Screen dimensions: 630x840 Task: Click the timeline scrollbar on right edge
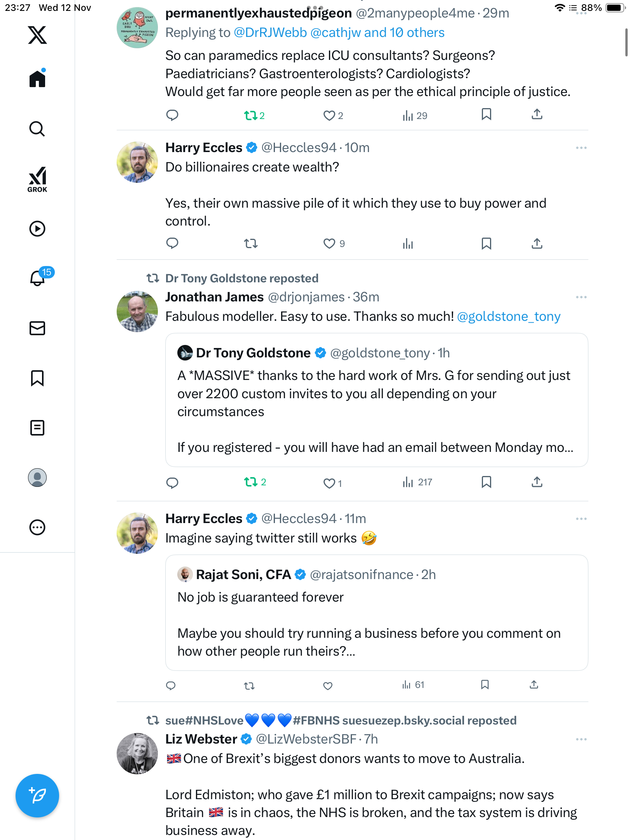626,43
